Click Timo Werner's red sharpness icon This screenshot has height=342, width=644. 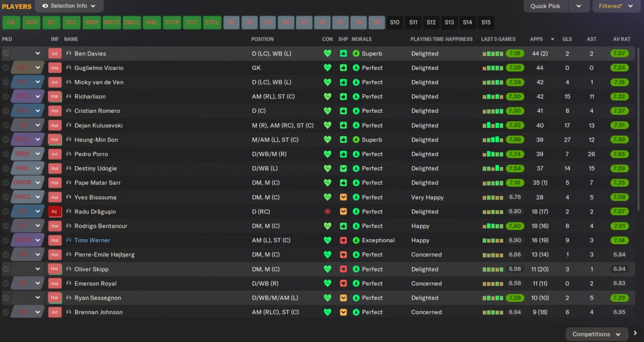[343, 240]
